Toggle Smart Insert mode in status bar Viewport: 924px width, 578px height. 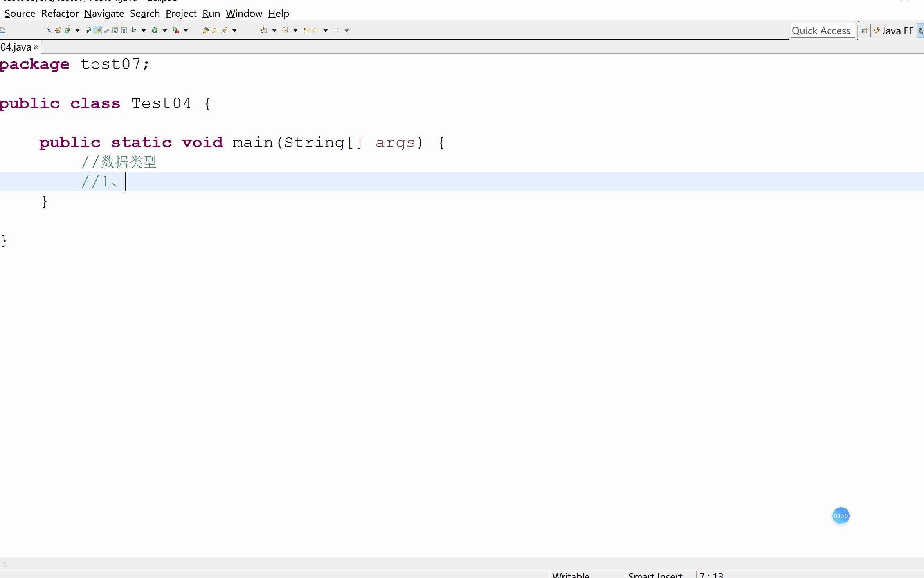click(x=654, y=574)
